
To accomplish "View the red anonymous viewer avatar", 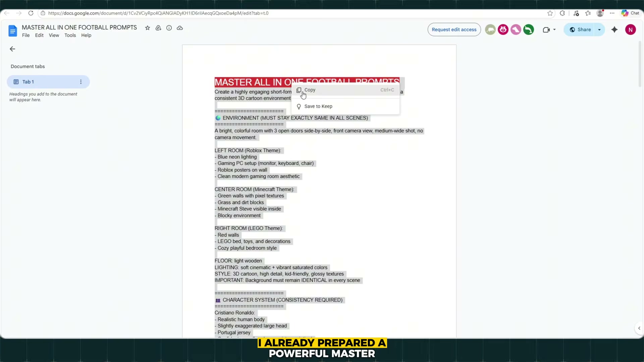I will [503, 29].
